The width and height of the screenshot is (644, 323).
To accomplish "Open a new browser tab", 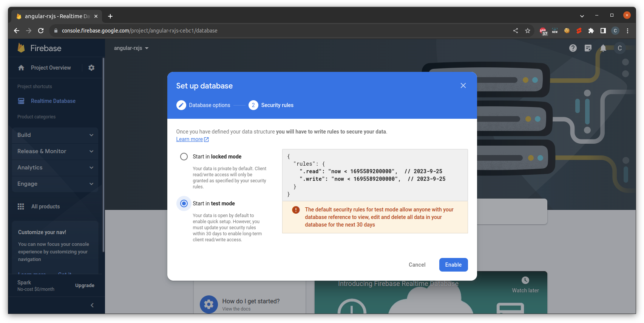I will 110,16.
